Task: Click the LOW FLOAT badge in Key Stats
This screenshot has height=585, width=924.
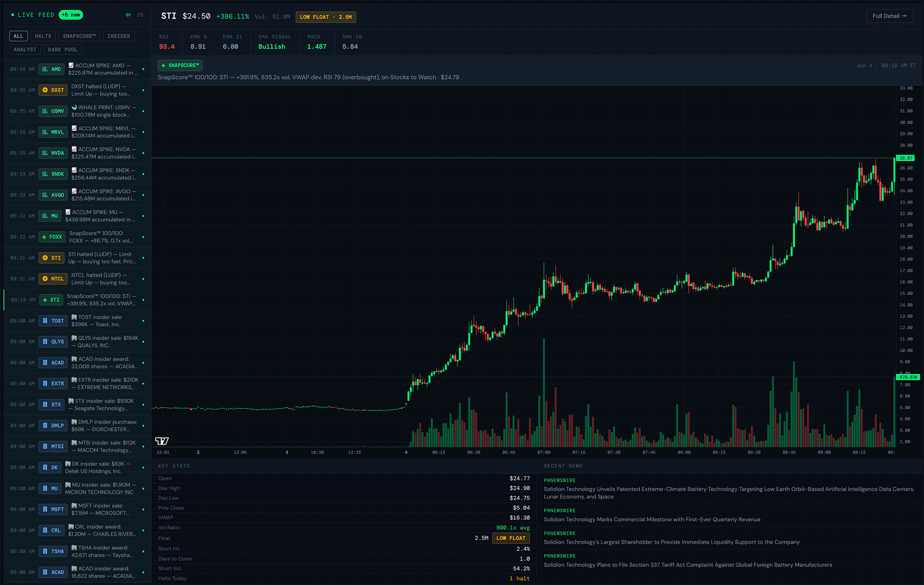Action: 511,538
